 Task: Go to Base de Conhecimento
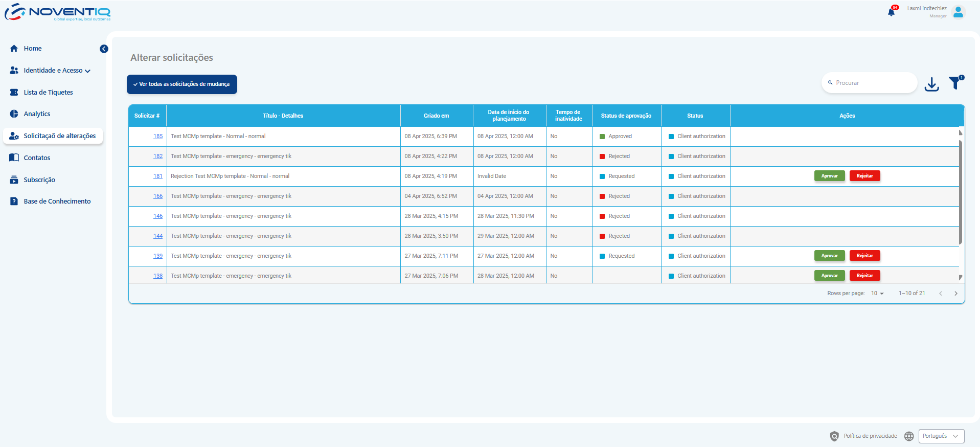pos(57,202)
